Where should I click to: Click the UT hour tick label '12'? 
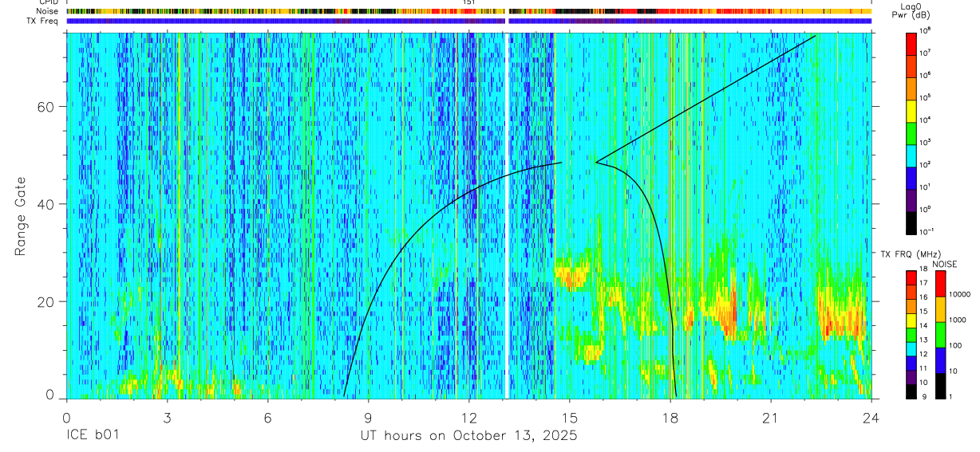tap(468, 418)
